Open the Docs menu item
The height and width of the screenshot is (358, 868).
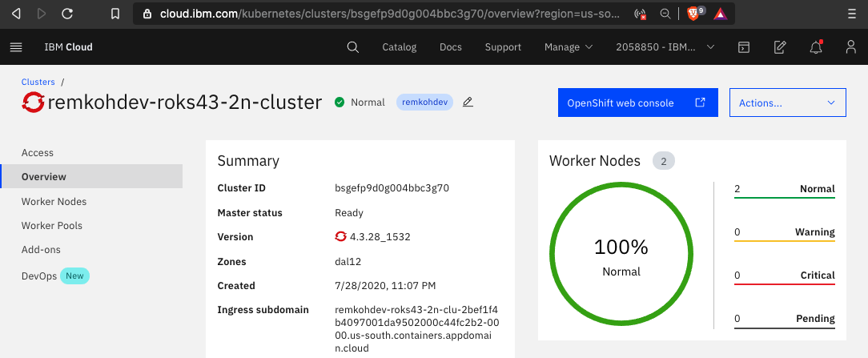click(451, 47)
